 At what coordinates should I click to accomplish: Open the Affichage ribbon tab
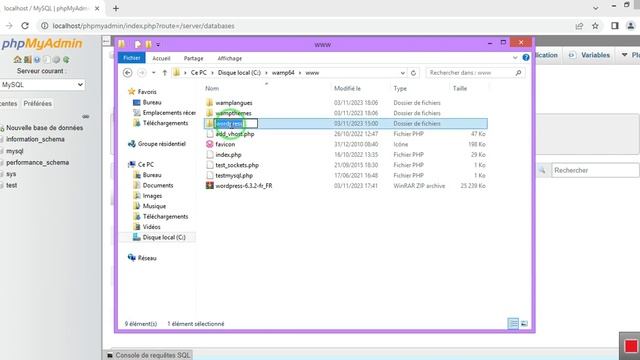tap(230, 58)
